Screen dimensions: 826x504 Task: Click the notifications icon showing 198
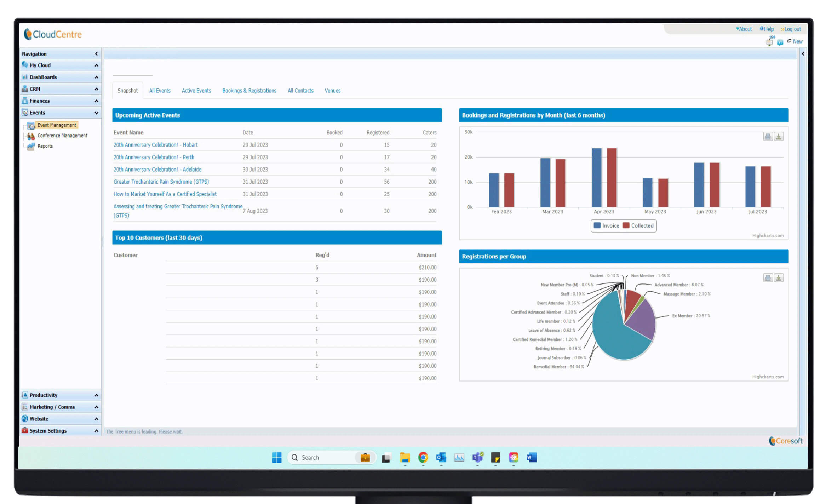769,42
